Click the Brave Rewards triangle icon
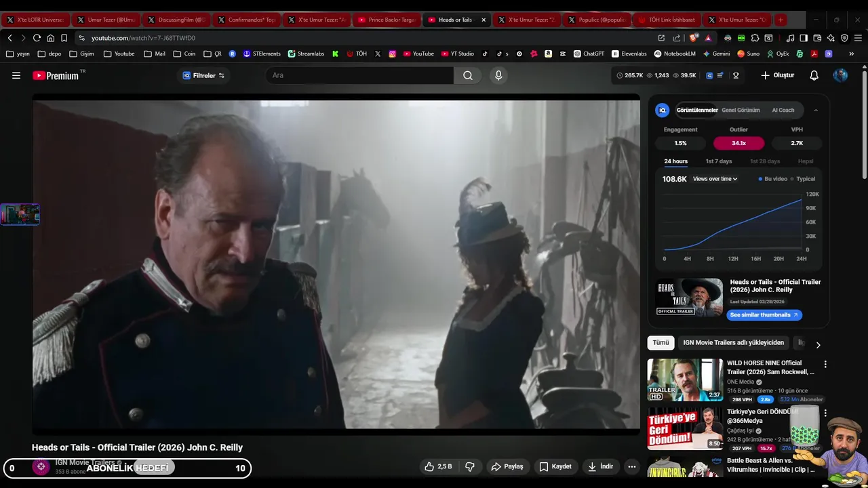Viewport: 868px width, 488px height. pos(708,38)
